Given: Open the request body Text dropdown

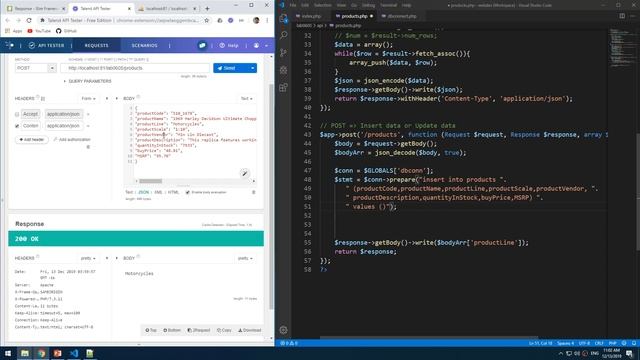Looking at the screenshot, I should pyautogui.click(x=246, y=98).
